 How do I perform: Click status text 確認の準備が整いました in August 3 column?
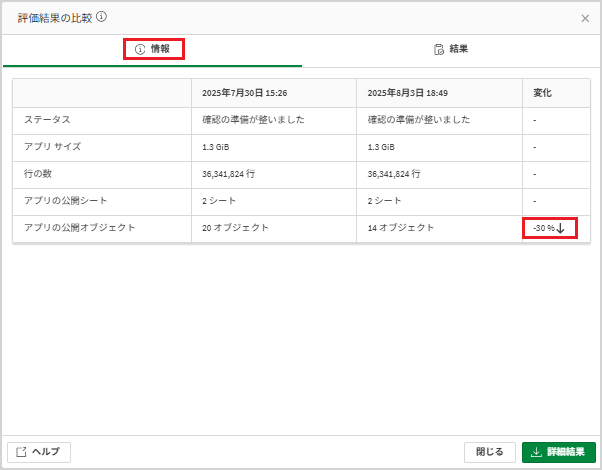pyautogui.click(x=419, y=120)
